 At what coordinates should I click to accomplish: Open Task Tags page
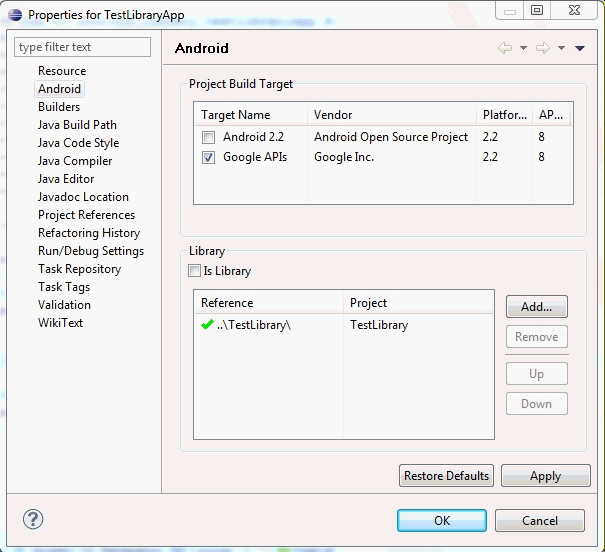(x=64, y=287)
